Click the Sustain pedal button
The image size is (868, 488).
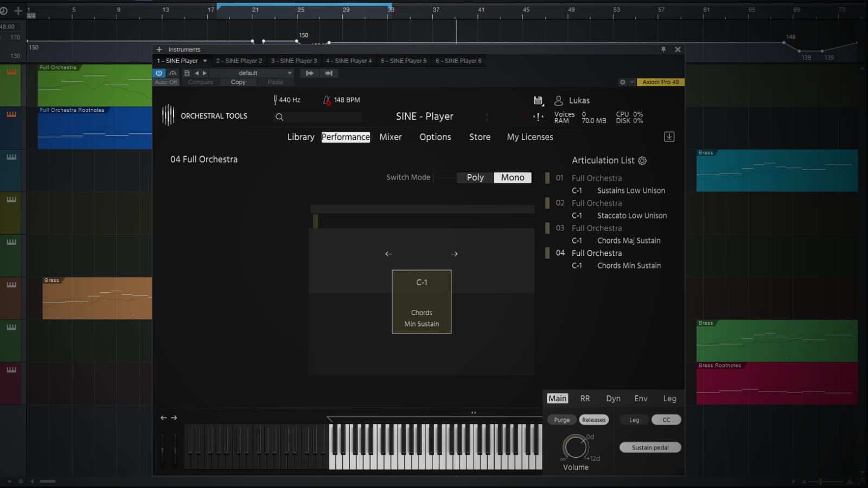coord(650,447)
